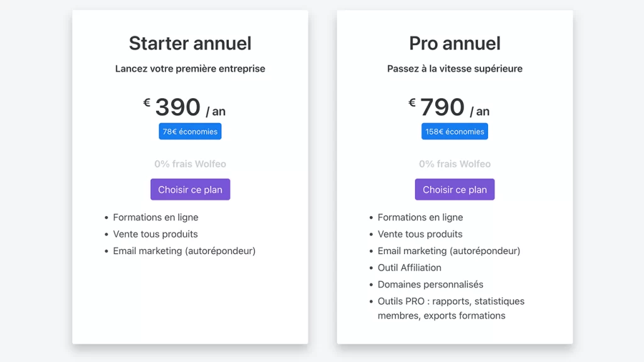Click the 390 / an price
644x362 pixels.
coord(190,107)
